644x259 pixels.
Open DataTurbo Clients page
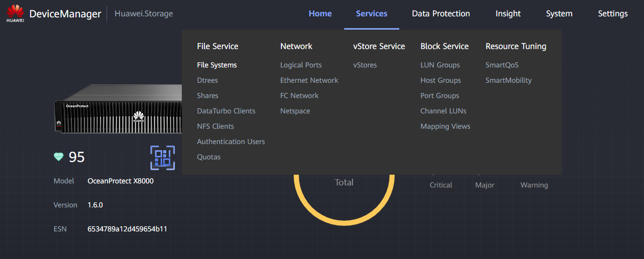click(x=226, y=111)
